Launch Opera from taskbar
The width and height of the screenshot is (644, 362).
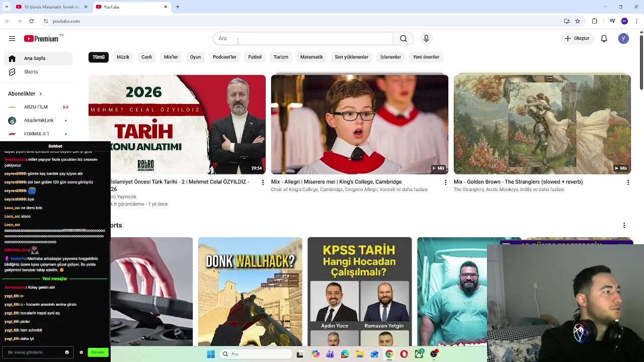(x=404, y=354)
